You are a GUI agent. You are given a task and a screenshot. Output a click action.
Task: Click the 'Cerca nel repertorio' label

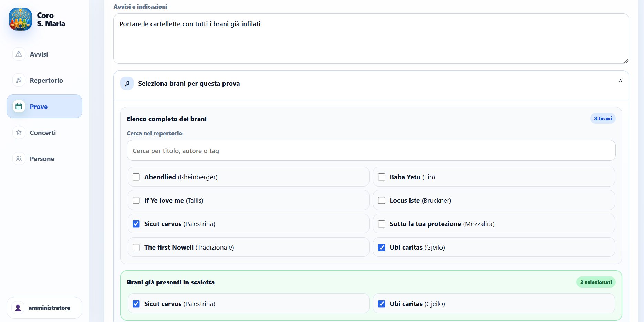coord(154,133)
